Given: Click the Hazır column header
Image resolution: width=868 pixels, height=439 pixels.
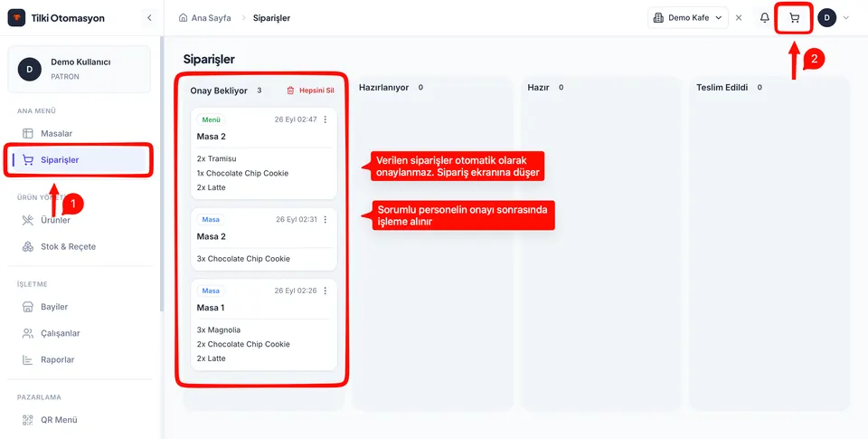Looking at the screenshot, I should point(538,88).
